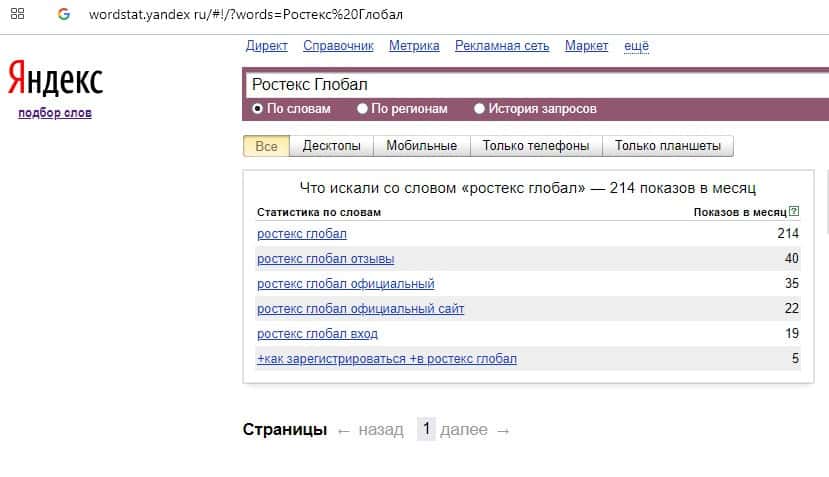The width and height of the screenshot is (829, 477).
Task: Switch to the Мобильные tab
Action: pos(421,146)
